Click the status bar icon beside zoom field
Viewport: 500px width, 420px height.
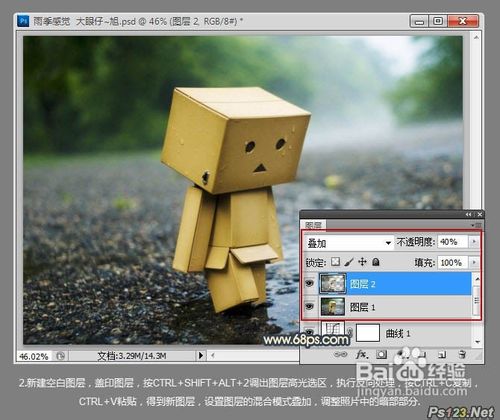(60, 356)
